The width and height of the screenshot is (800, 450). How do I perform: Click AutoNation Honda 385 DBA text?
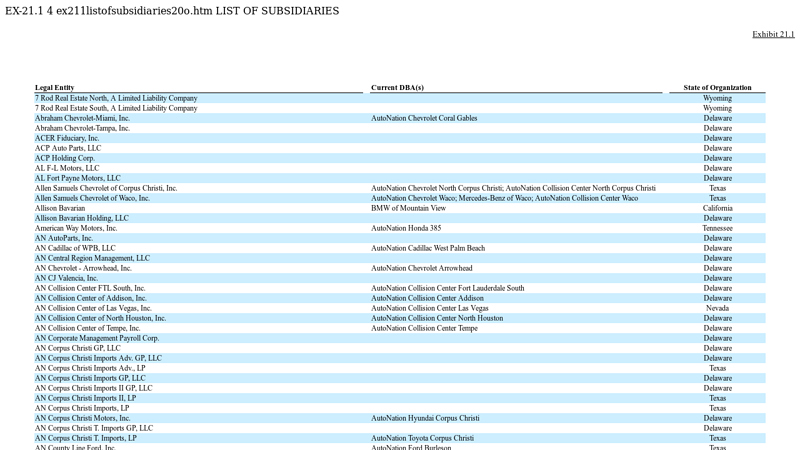[406, 228]
